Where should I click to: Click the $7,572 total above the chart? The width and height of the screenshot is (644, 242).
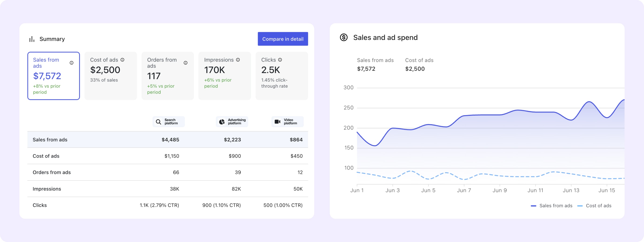pyautogui.click(x=366, y=69)
